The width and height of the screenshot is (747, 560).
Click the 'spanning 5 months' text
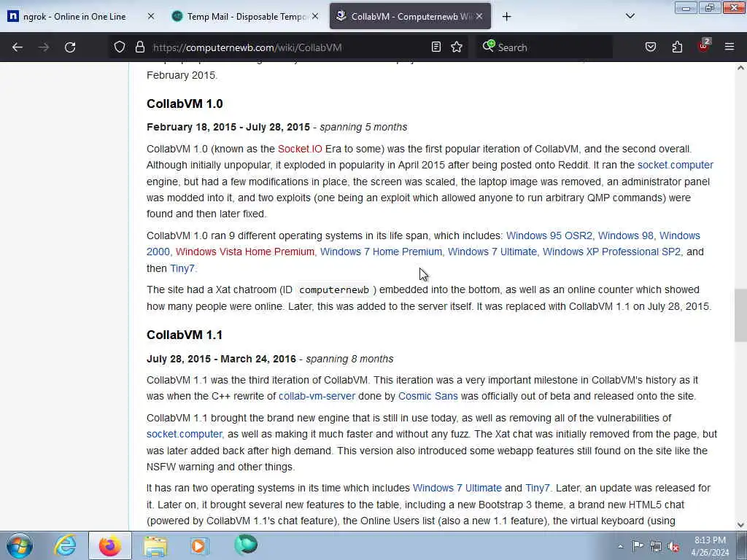tap(363, 127)
